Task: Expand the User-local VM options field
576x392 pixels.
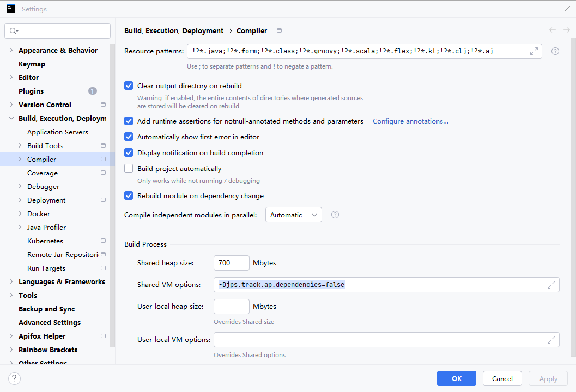Action: tap(551, 340)
